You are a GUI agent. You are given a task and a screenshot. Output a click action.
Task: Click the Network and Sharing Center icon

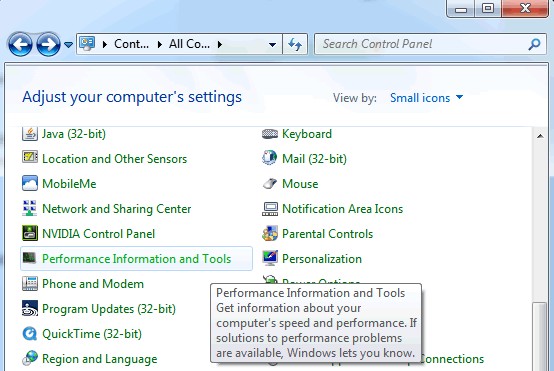(x=30, y=208)
